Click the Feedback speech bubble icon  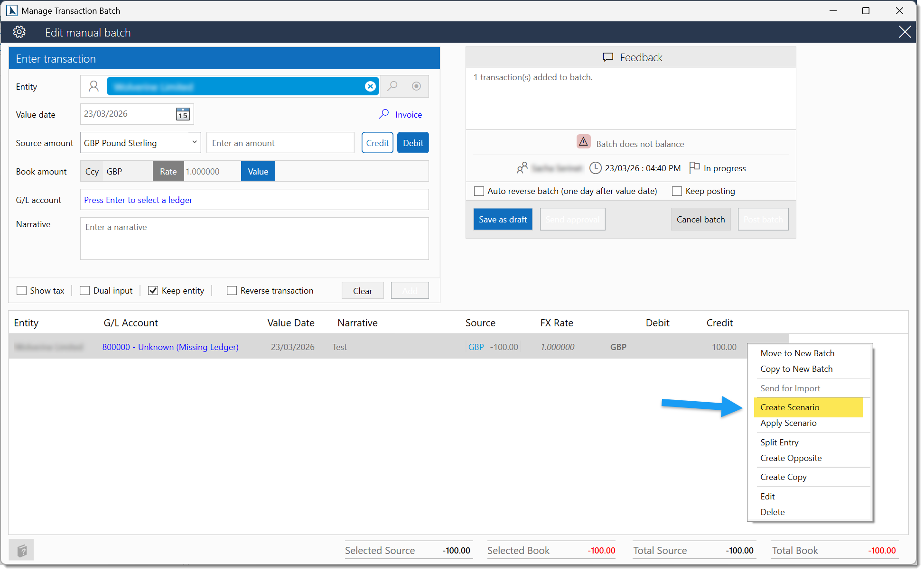click(x=607, y=57)
